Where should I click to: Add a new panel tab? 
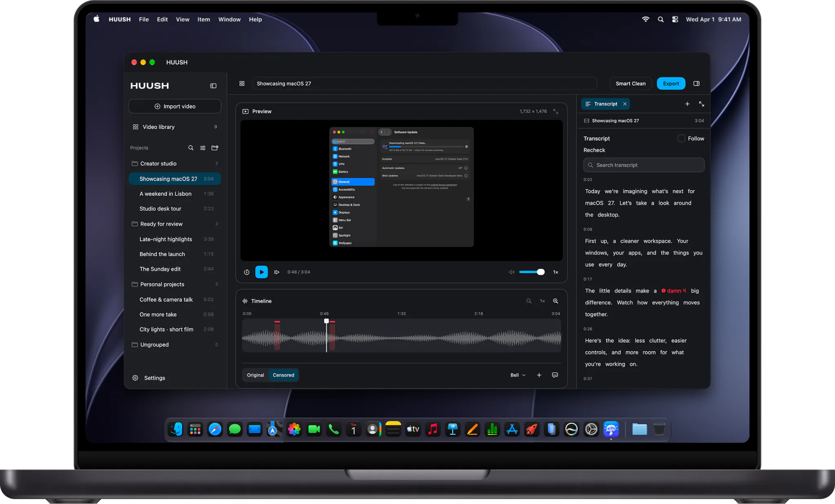coord(687,104)
